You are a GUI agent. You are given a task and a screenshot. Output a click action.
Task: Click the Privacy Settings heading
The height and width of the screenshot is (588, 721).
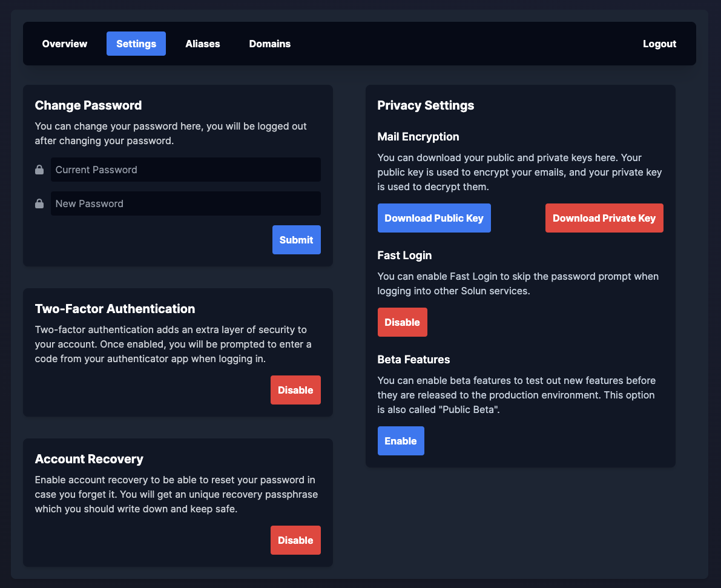click(x=426, y=105)
